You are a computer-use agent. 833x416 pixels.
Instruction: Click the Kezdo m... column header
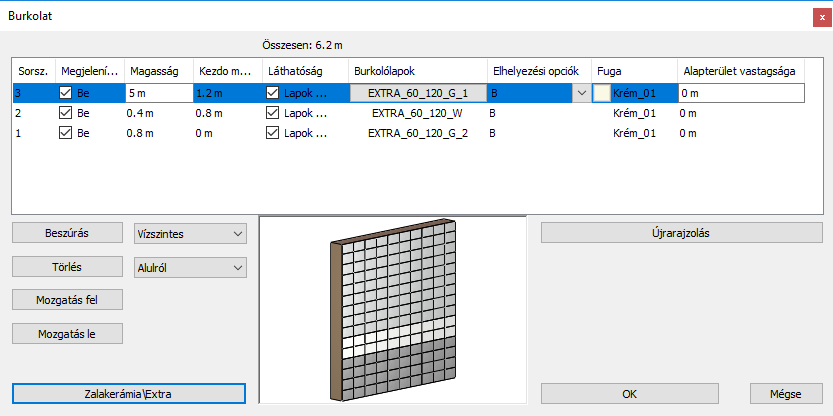coord(228,71)
